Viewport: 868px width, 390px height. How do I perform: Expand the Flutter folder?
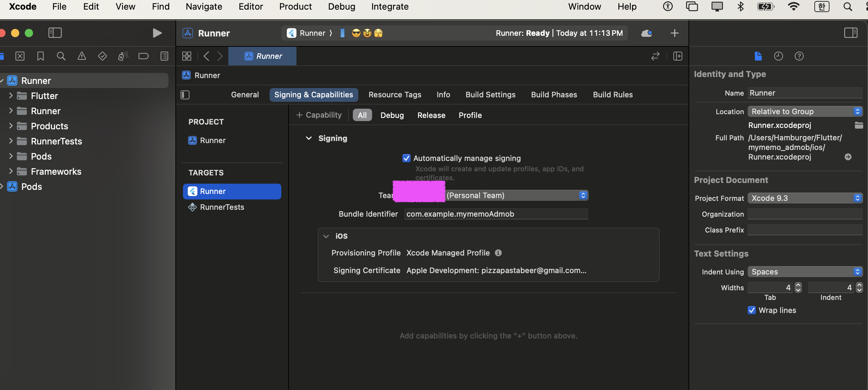tap(11, 96)
